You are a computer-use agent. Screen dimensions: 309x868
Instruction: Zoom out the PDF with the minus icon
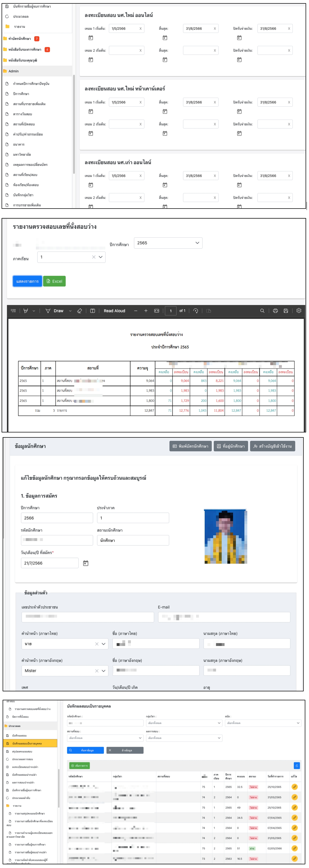pyautogui.click(x=136, y=311)
